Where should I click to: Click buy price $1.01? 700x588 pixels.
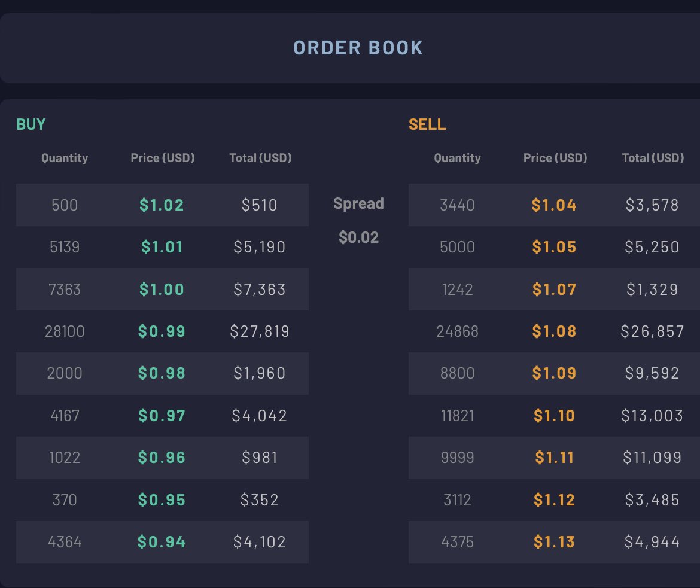(162, 247)
